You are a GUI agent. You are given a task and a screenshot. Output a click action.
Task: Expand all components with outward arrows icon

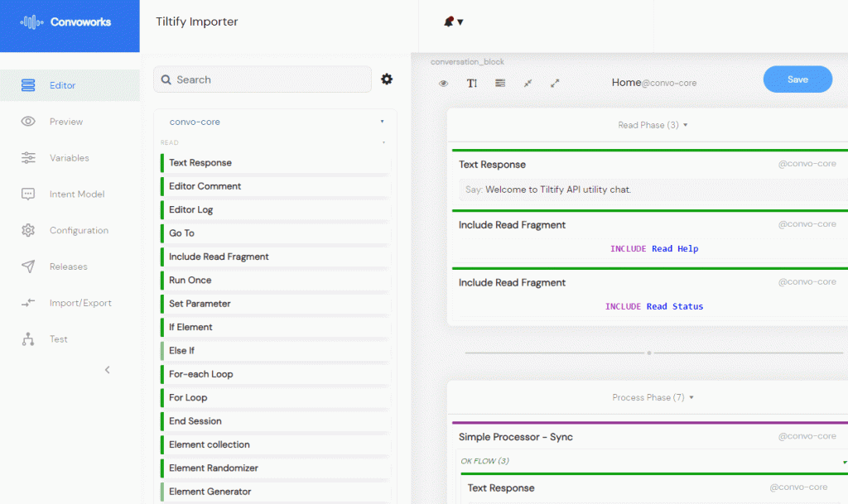[555, 84]
